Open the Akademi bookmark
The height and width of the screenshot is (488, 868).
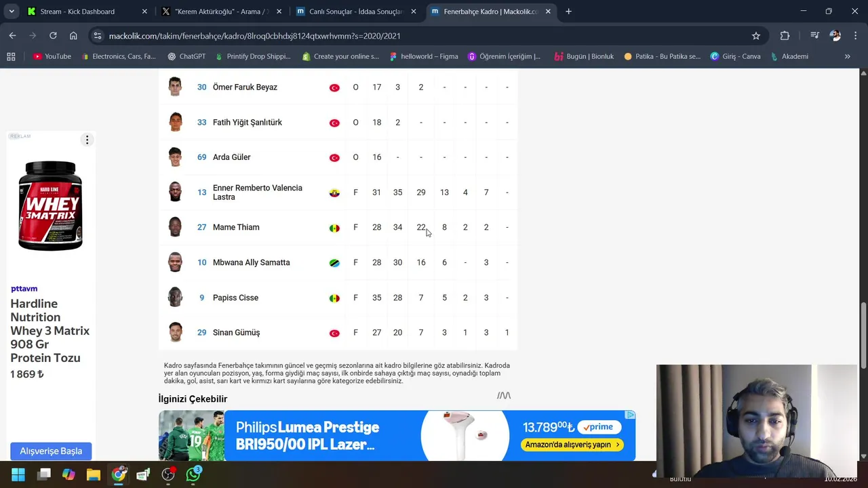[x=789, y=56]
